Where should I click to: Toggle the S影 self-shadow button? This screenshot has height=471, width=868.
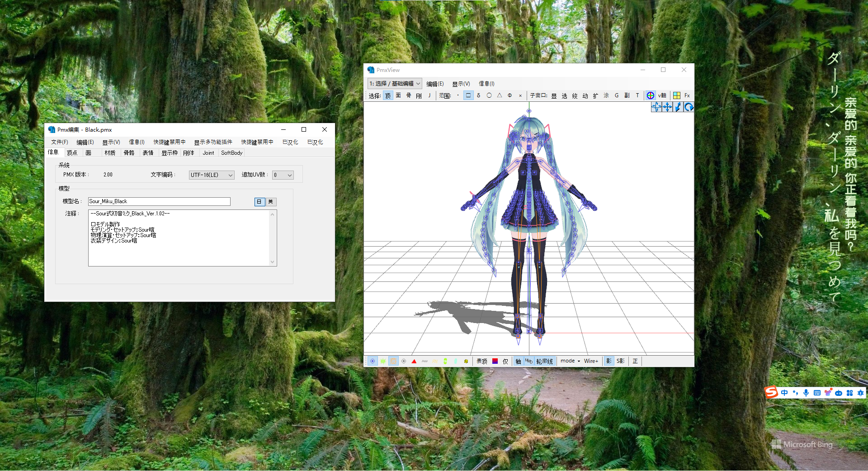tap(621, 361)
